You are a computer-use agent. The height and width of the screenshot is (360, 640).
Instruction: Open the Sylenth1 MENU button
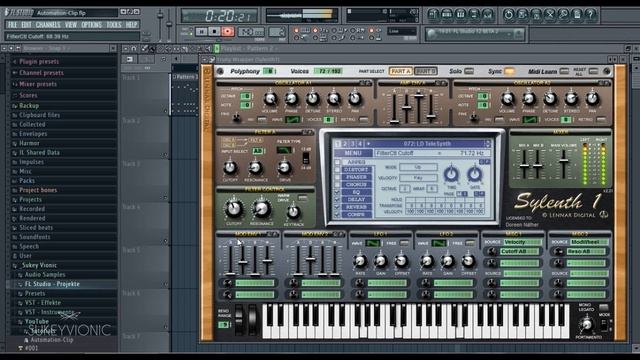[x=353, y=153]
